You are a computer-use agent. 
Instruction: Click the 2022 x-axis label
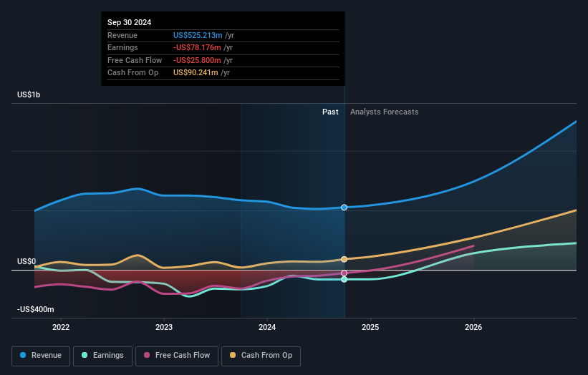[61, 328]
